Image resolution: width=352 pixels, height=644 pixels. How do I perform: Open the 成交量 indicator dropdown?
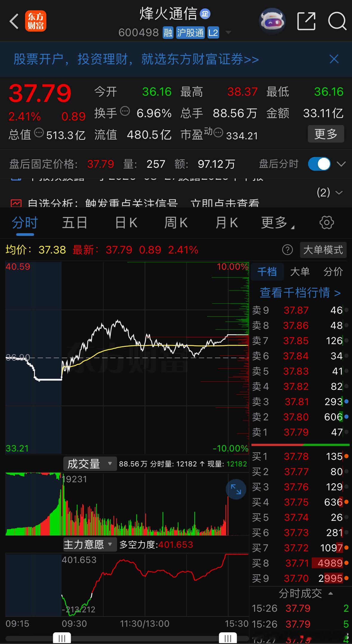tap(90, 464)
